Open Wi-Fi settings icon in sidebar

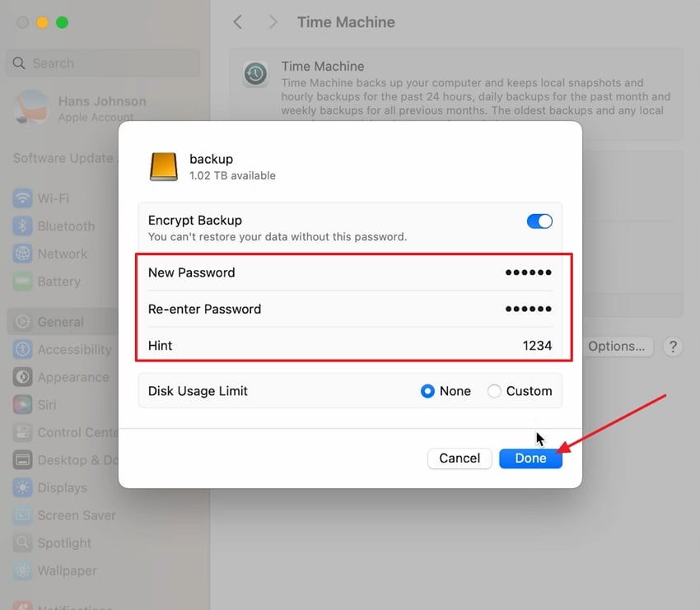click(23, 198)
